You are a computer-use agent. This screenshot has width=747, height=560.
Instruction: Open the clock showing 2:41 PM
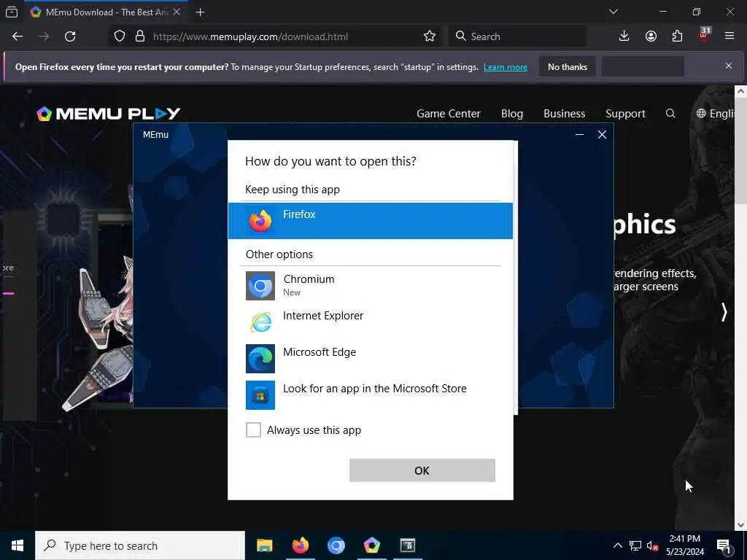[684, 545]
